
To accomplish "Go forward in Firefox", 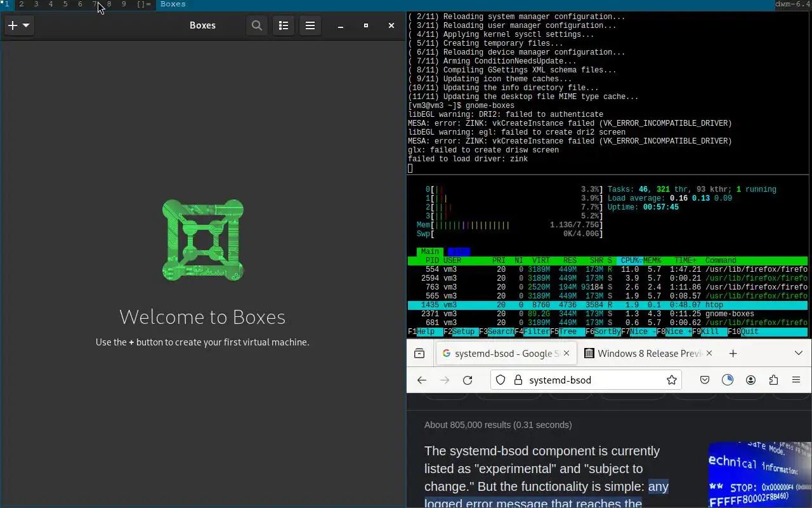I will [445, 380].
